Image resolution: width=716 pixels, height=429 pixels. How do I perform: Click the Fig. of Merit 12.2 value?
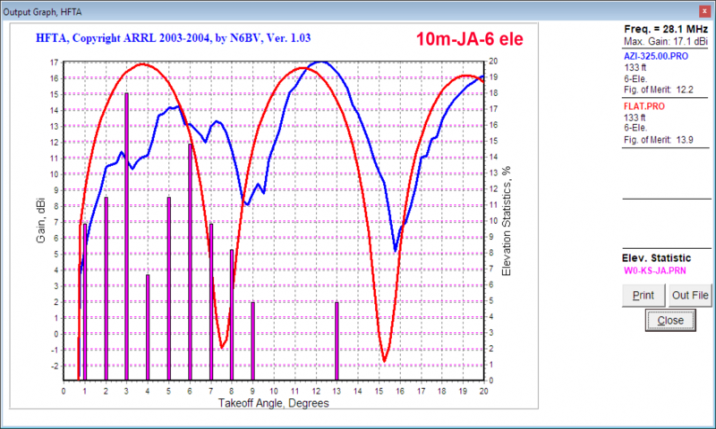click(x=658, y=90)
